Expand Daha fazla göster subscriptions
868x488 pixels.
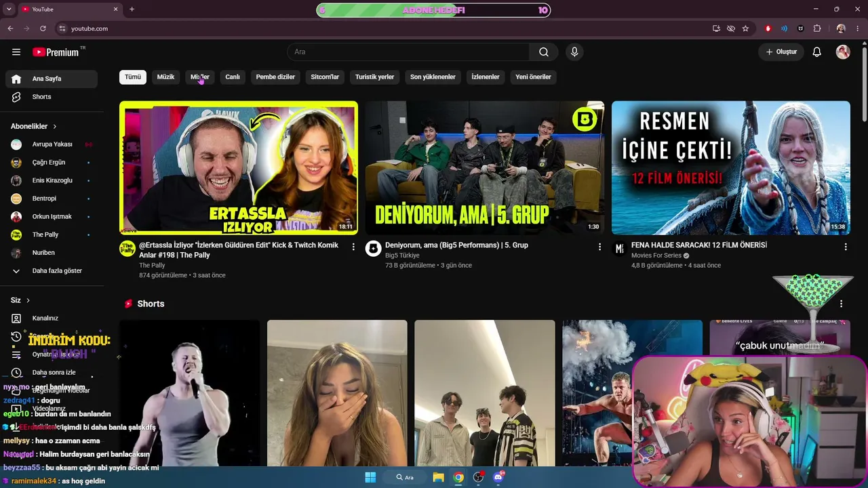pyautogui.click(x=52, y=271)
